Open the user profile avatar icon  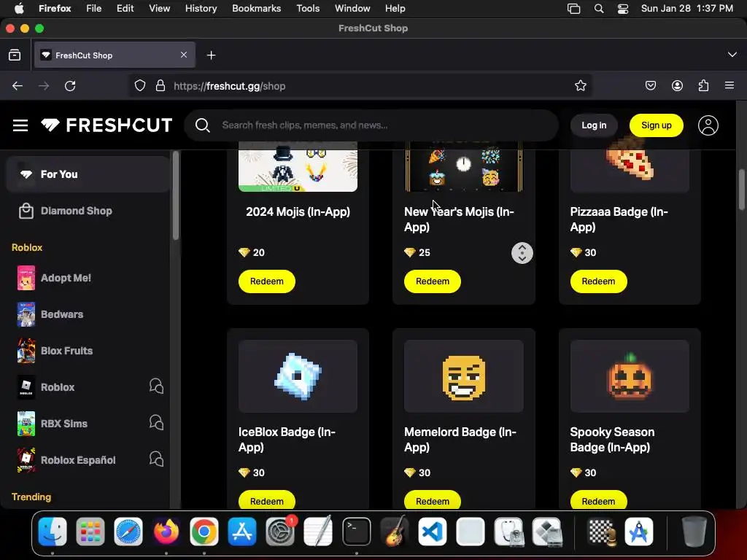click(708, 125)
